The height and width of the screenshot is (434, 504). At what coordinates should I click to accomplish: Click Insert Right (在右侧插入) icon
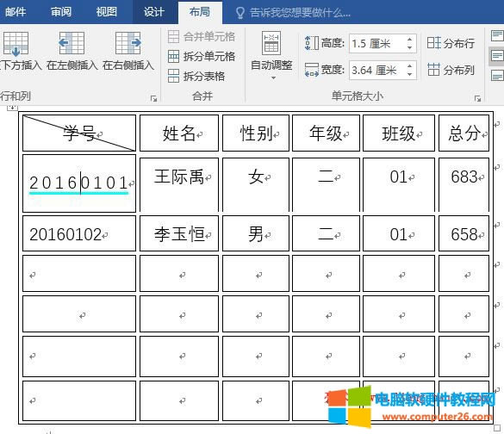click(x=128, y=43)
